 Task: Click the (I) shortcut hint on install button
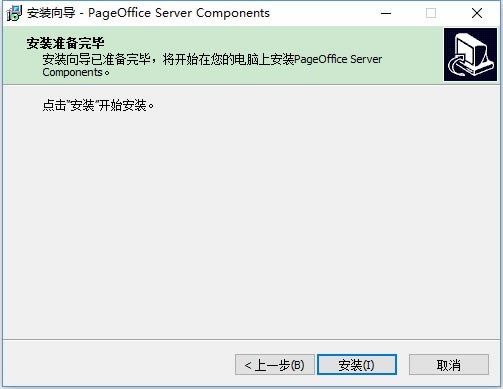368,365
